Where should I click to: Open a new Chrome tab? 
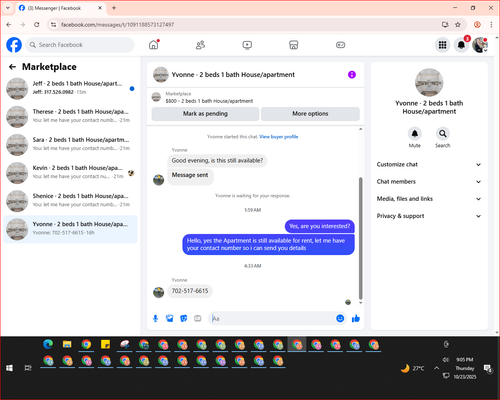[114, 8]
